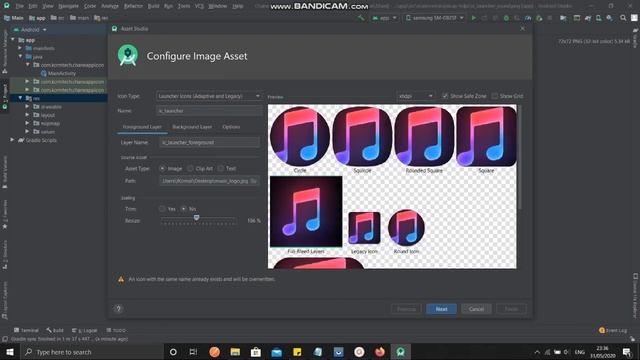
Task: Click Windows Start button
Action: [10, 352]
